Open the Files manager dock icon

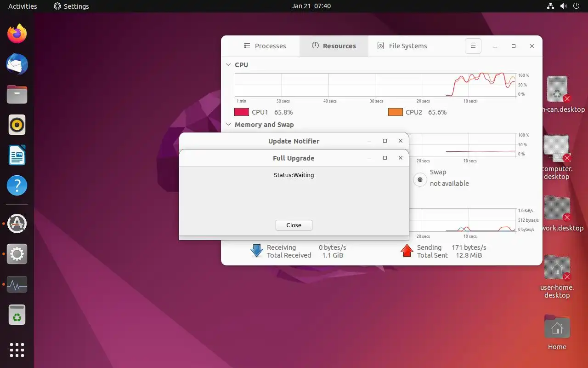(17, 94)
